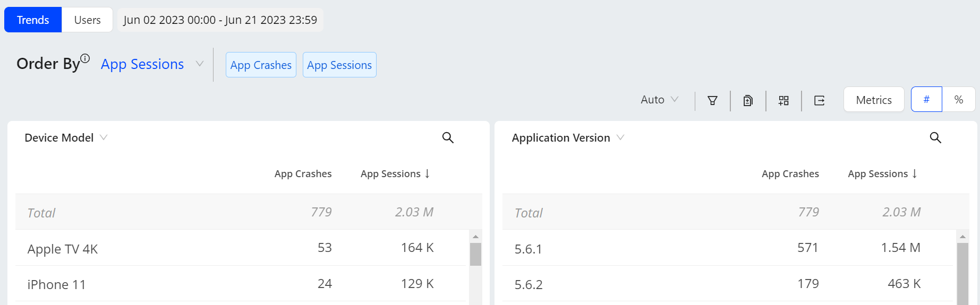This screenshot has height=305, width=980.
Task: Open the Auto granularity dropdown
Action: (659, 100)
